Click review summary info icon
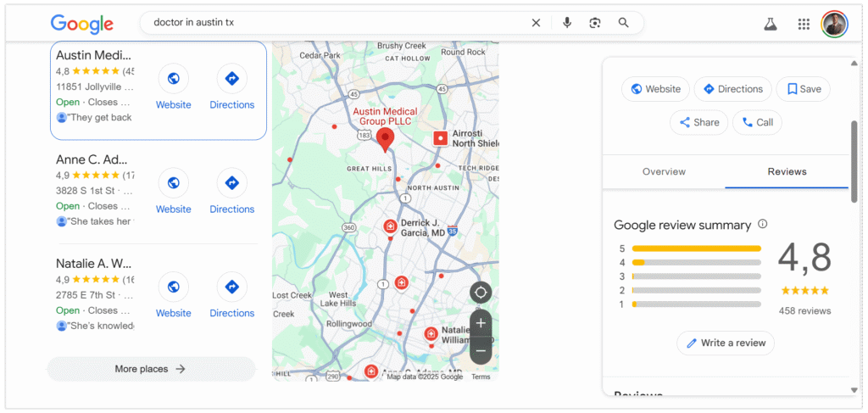The image size is (868, 413). click(x=762, y=224)
